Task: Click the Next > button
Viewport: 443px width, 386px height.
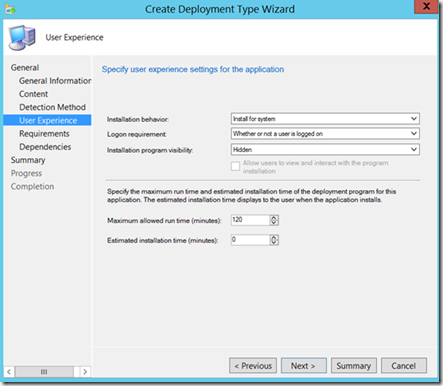Action: [304, 366]
